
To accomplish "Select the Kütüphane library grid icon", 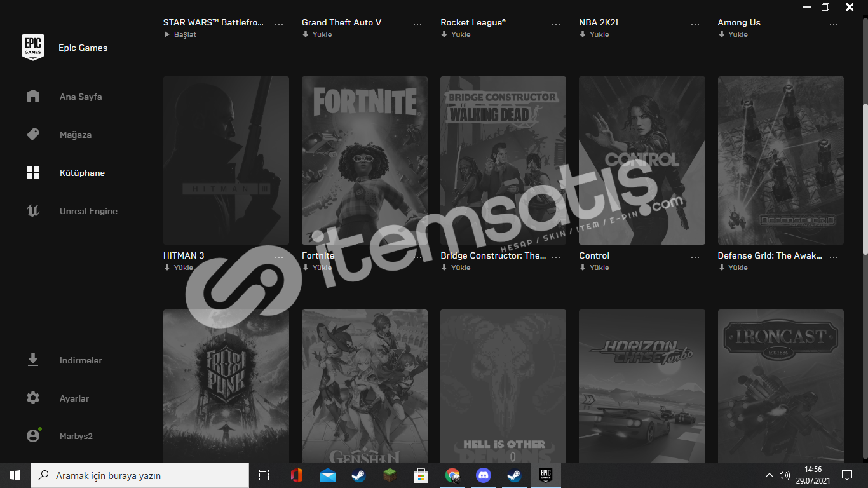I will click(33, 172).
